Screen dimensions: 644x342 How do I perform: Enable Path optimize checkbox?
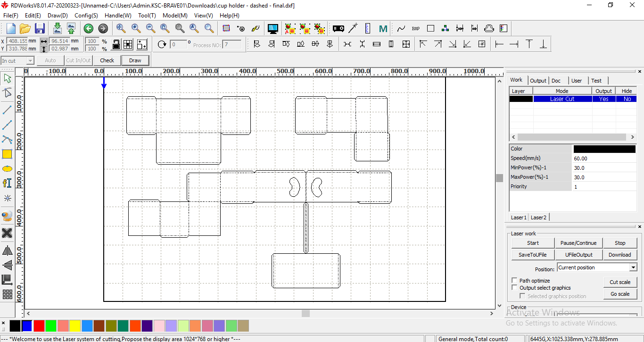click(x=515, y=281)
